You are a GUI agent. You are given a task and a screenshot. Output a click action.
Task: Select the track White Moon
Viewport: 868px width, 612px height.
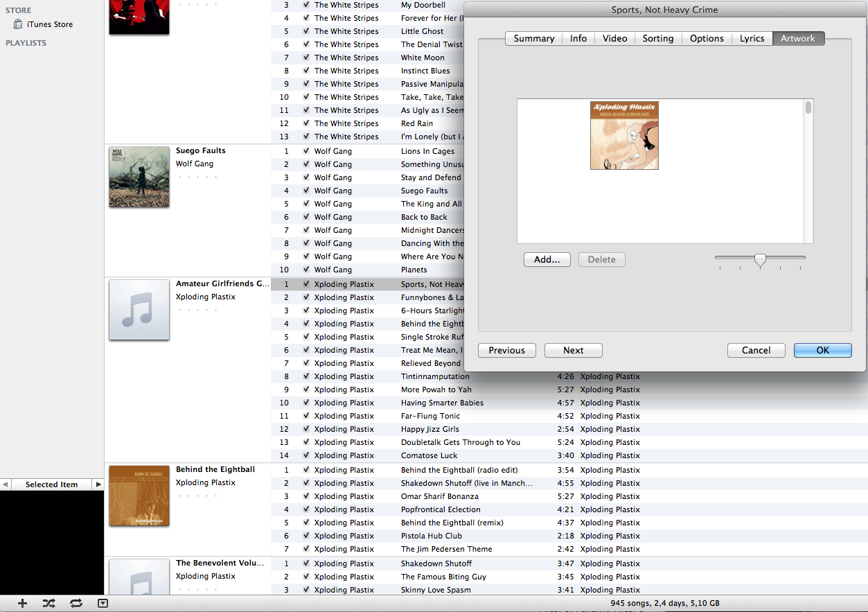423,58
